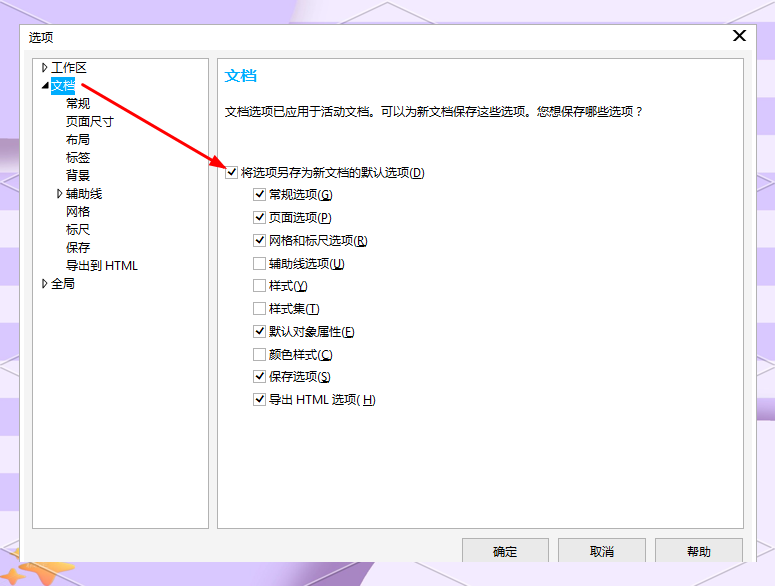Select 导出到 HTML tree item

(101, 265)
